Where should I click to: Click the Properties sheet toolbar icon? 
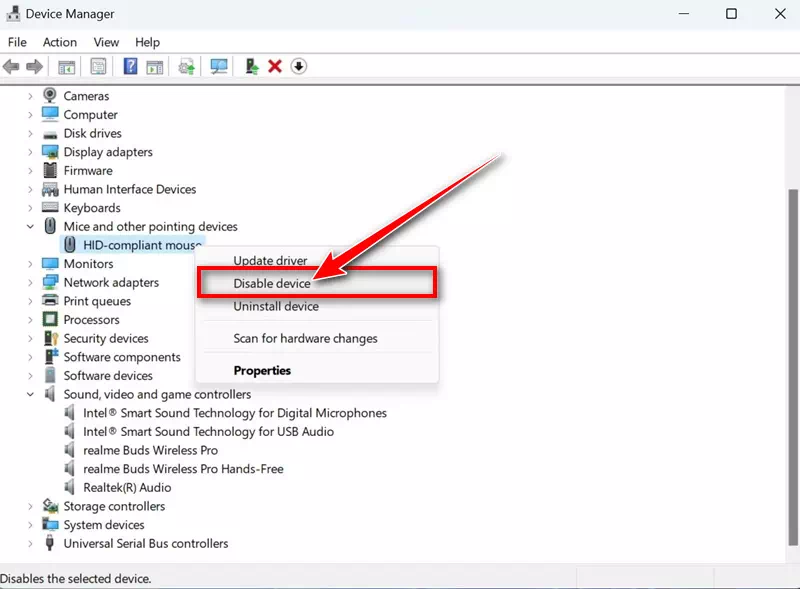click(x=98, y=67)
